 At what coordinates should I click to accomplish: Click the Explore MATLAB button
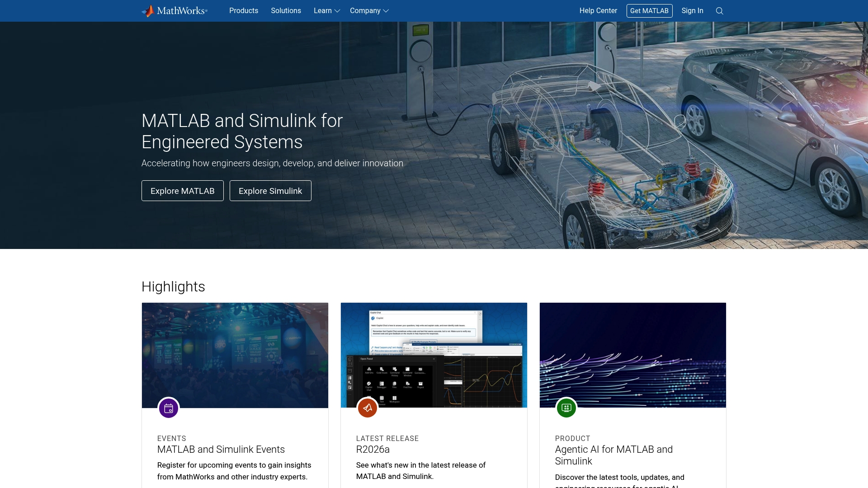coord(183,191)
